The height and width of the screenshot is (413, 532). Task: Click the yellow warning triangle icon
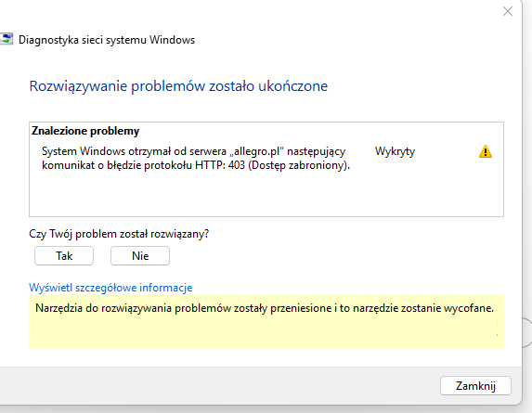[x=486, y=151]
